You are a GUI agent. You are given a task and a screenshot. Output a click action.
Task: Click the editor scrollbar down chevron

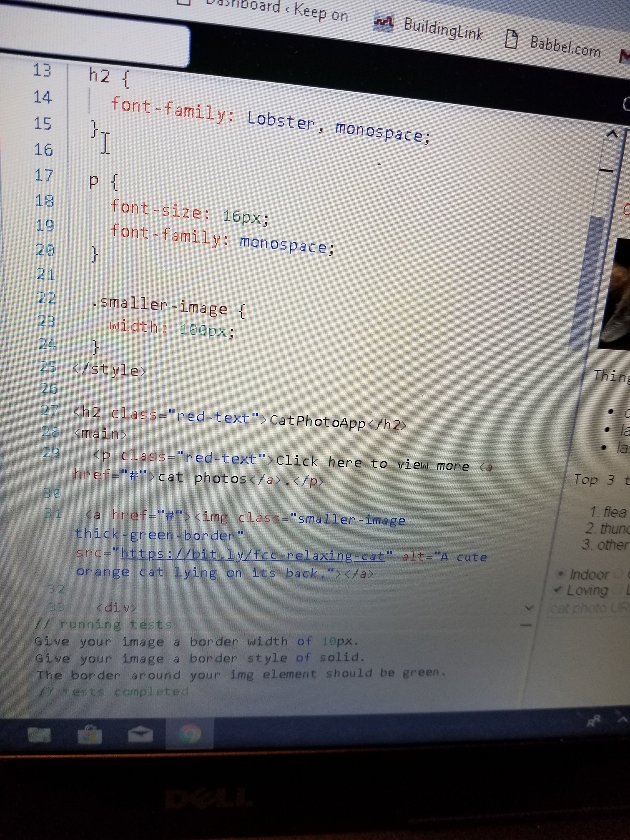[529, 608]
